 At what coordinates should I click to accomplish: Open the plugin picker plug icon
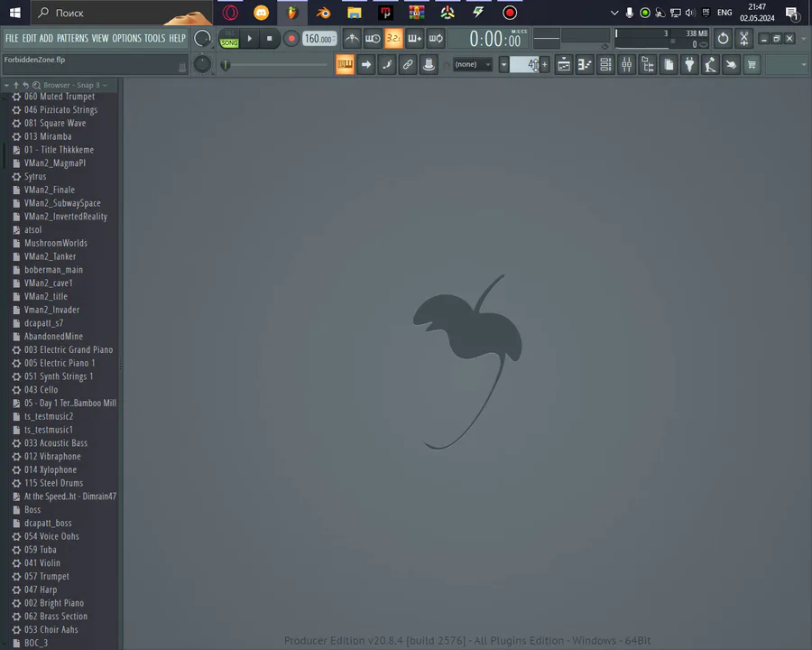690,64
